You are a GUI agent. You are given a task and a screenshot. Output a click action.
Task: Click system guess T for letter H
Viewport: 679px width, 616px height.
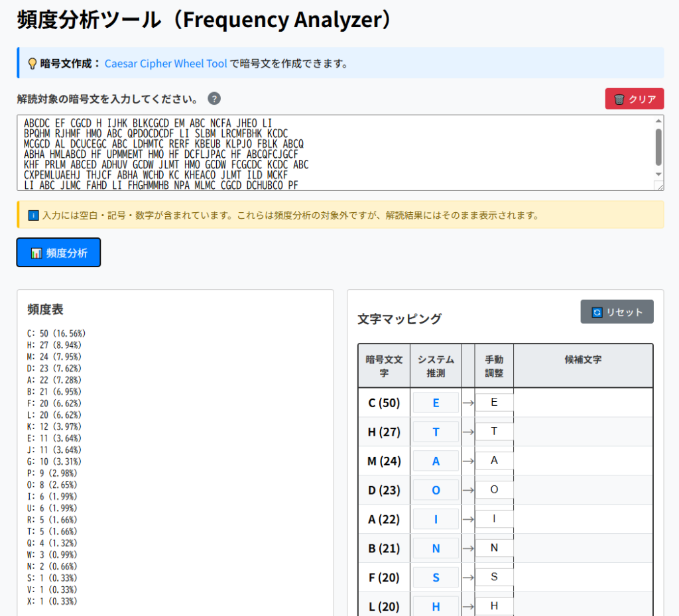436,432
